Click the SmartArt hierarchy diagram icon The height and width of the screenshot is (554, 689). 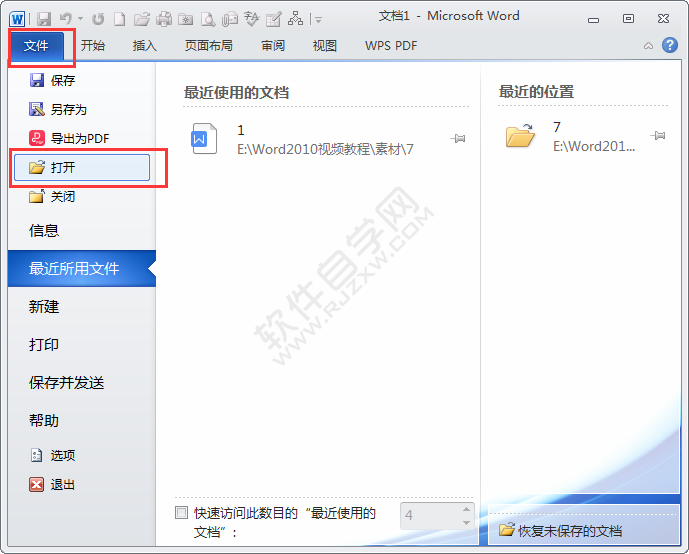[x=295, y=18]
